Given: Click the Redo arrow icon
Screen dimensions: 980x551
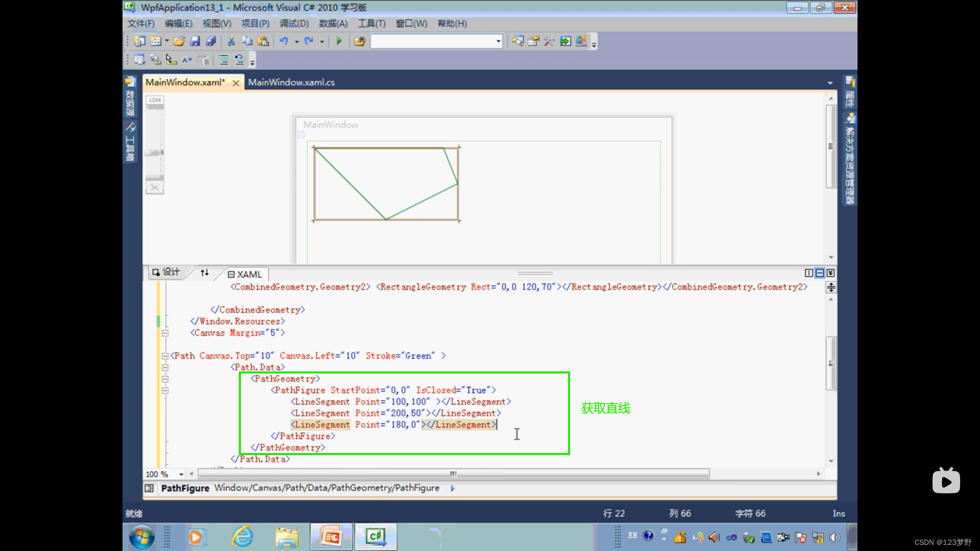Looking at the screenshot, I should [309, 41].
